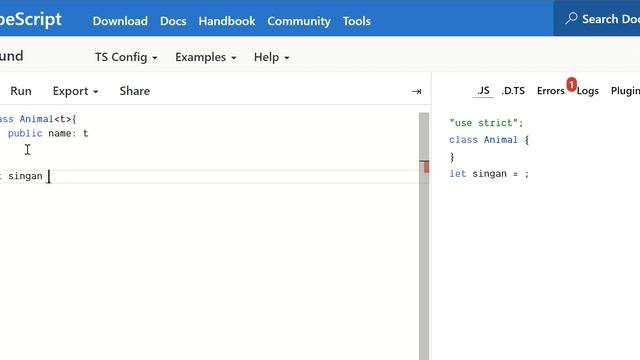This screenshot has height=360, width=640.
Task: Click the Share button
Action: (135, 91)
